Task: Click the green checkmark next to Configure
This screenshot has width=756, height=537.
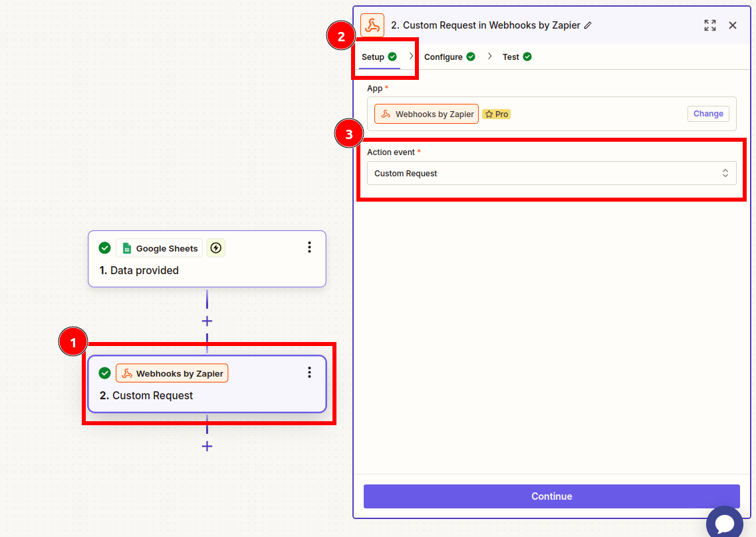Action: (471, 57)
